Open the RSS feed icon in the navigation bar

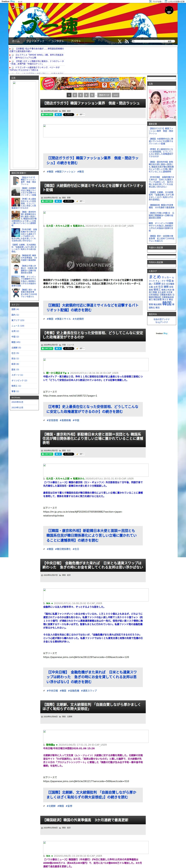(127, 41)
